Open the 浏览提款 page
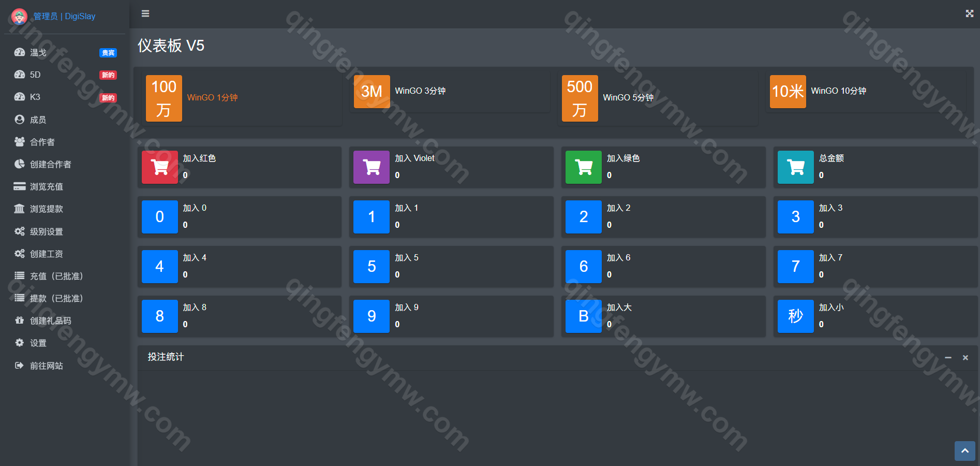980x466 pixels. (x=65, y=209)
